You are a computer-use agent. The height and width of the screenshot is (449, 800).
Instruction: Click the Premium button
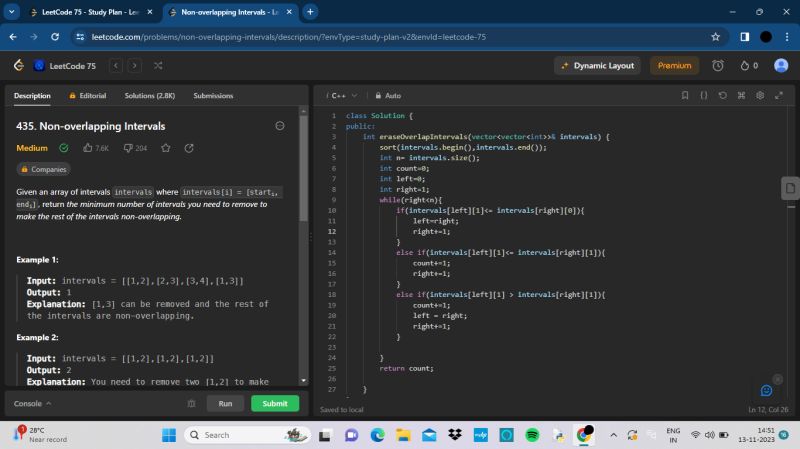[x=674, y=65]
